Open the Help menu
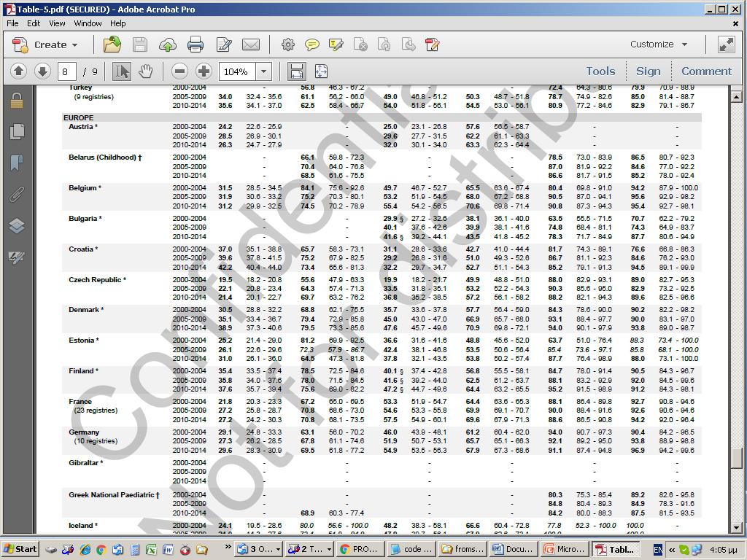The width and height of the screenshot is (747, 560). (x=117, y=23)
